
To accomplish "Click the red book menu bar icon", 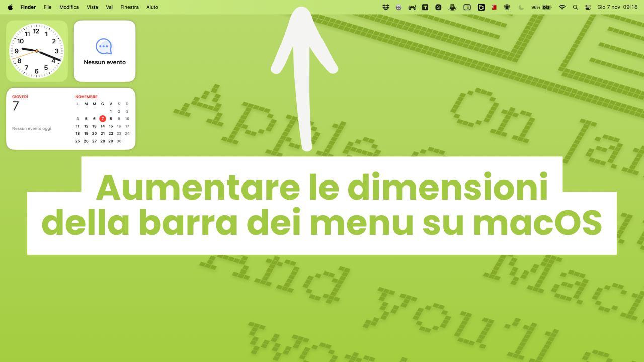I will point(494,7).
